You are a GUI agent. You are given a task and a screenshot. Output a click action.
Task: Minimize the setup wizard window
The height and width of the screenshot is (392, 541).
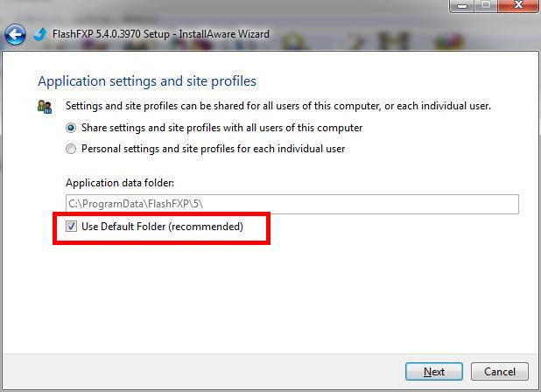pos(463,6)
